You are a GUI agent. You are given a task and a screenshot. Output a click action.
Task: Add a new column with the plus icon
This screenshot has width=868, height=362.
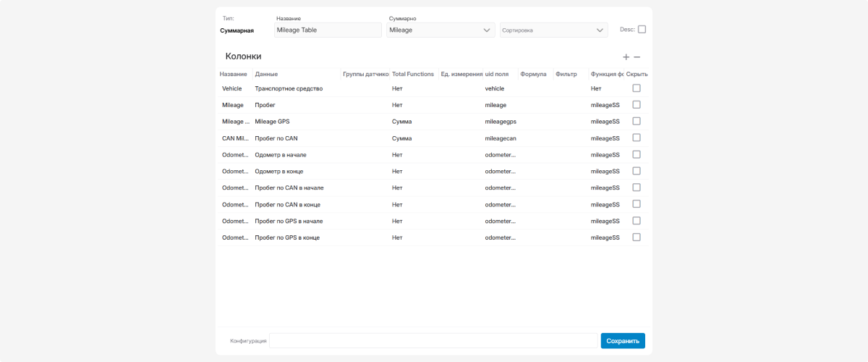coord(626,57)
